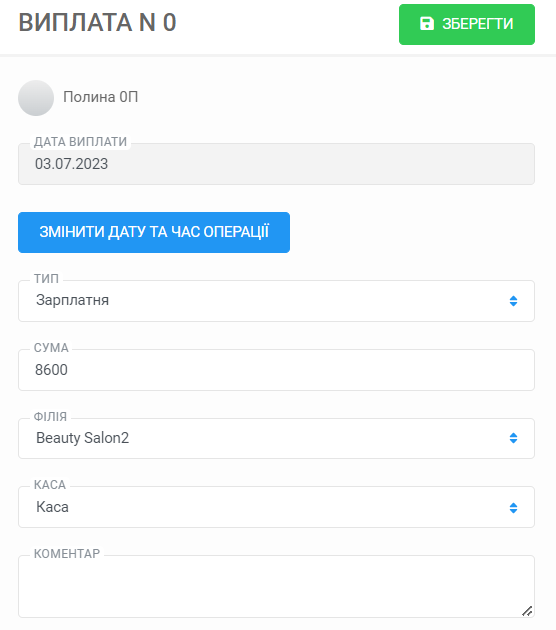Click the КОМЕНТАР field label
556x630 pixels.
[x=67, y=554]
